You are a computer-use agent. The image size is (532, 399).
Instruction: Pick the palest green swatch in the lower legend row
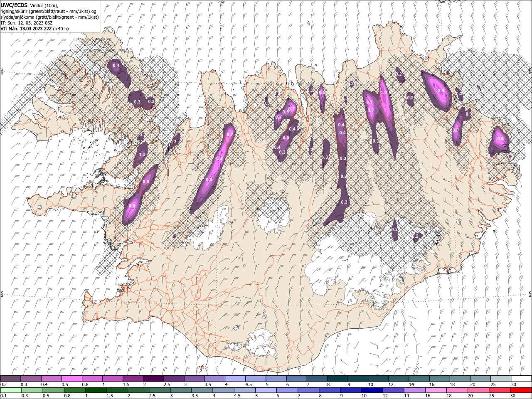[11, 390]
